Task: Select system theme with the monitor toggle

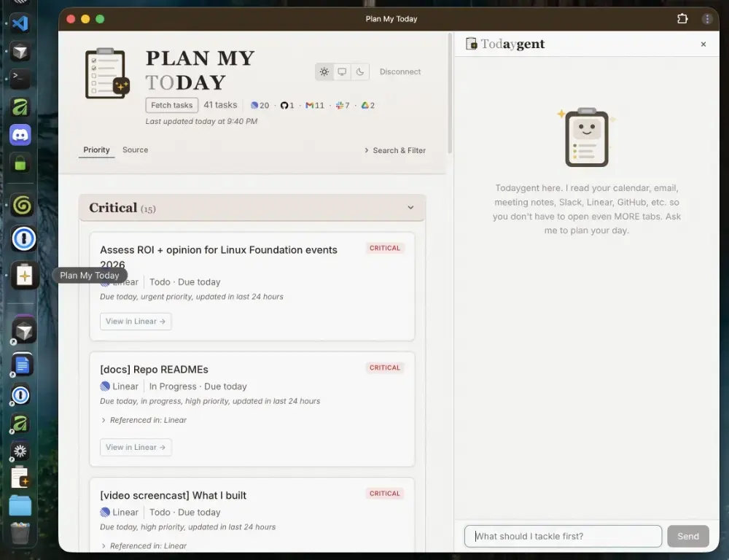Action: (342, 71)
